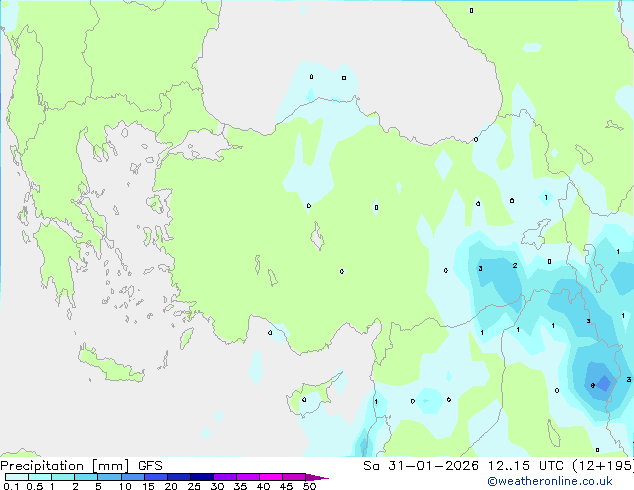Click the Precipitation [mm] title text
634x490 pixels.
click(65, 466)
